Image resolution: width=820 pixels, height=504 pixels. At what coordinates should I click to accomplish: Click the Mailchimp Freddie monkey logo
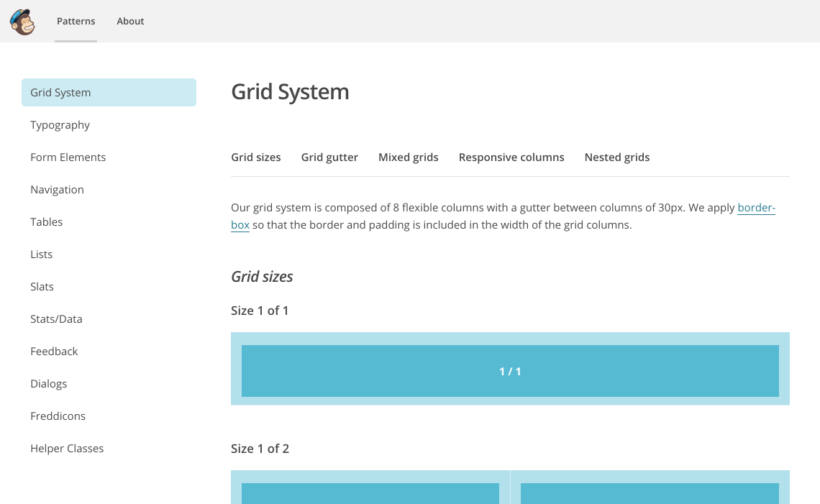[x=22, y=22]
